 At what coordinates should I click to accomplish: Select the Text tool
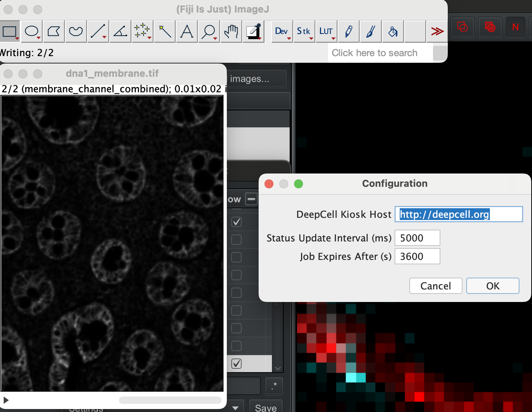click(x=187, y=32)
